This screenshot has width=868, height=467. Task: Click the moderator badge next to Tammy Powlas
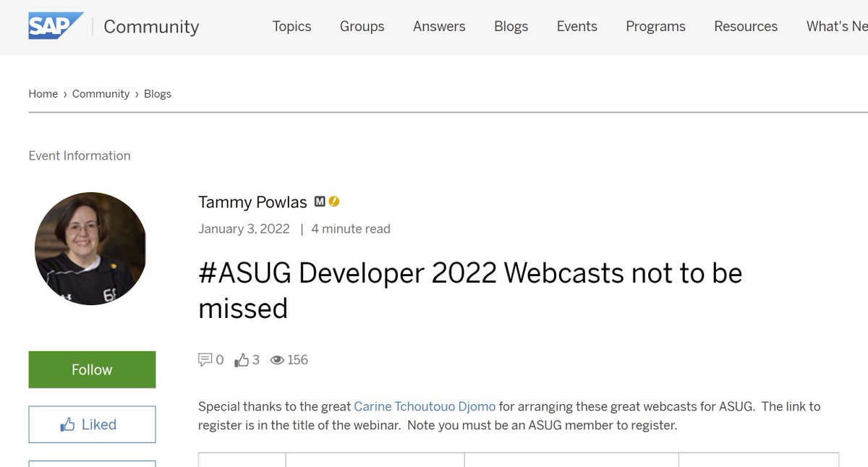pos(319,202)
